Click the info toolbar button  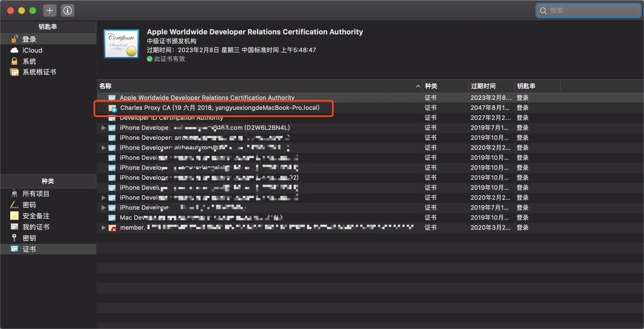click(67, 11)
